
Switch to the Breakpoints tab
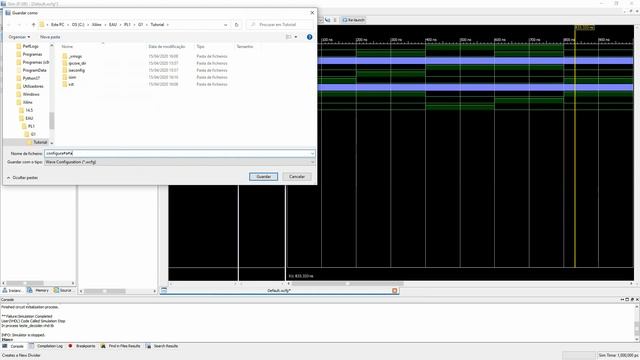(82, 346)
